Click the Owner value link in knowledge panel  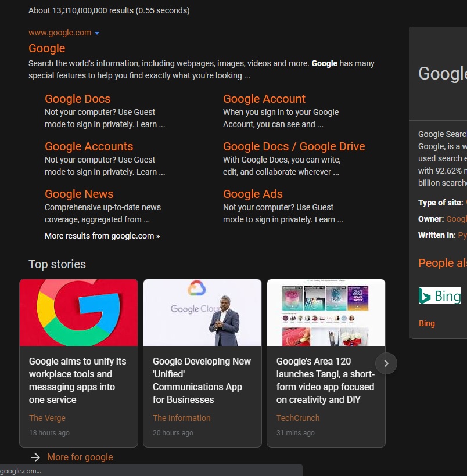457,219
